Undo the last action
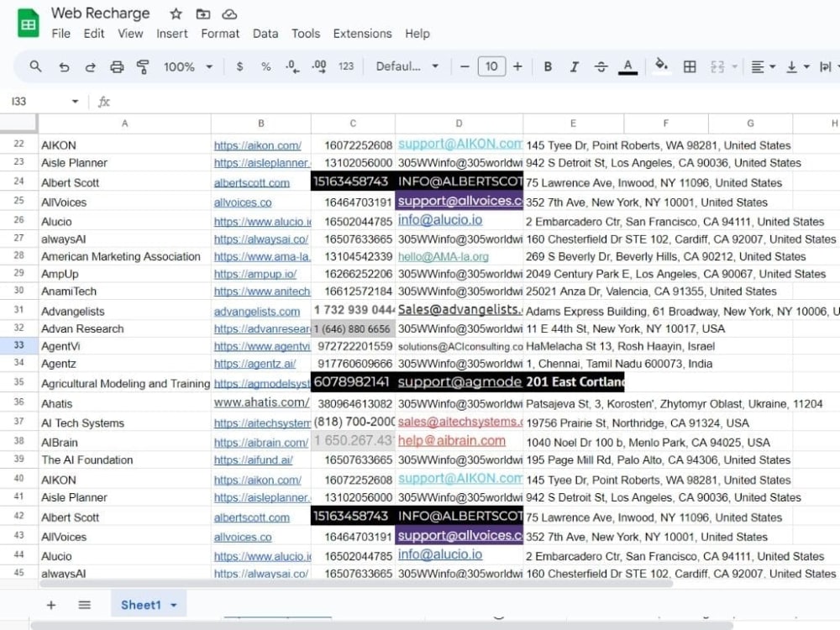Viewport: 840px width, 630px height. click(64, 66)
